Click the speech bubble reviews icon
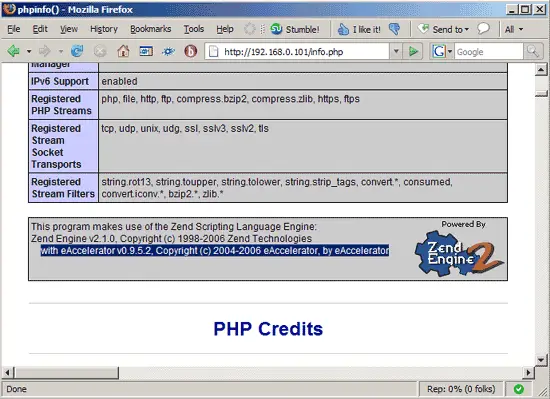The image size is (550, 399). point(483,29)
